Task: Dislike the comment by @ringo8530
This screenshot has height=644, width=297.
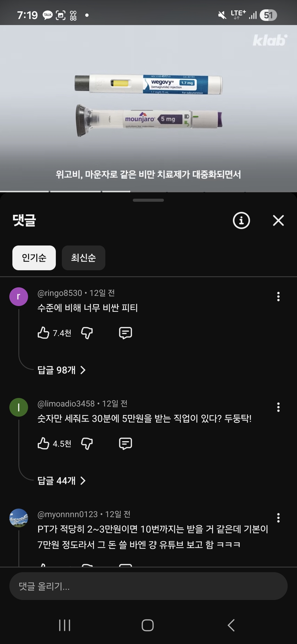Action: point(87,333)
